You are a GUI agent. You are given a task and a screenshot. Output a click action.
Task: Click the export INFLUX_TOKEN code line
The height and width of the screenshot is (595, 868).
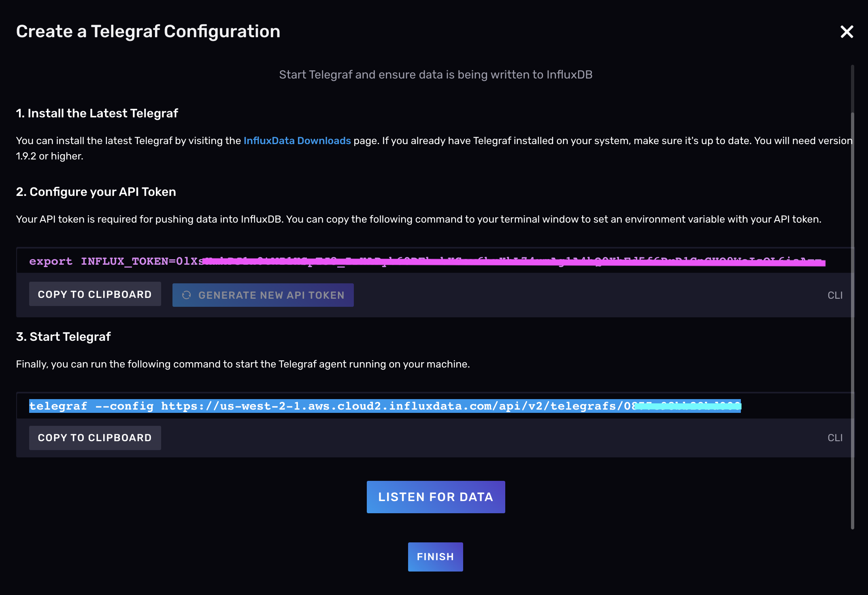[x=427, y=261]
